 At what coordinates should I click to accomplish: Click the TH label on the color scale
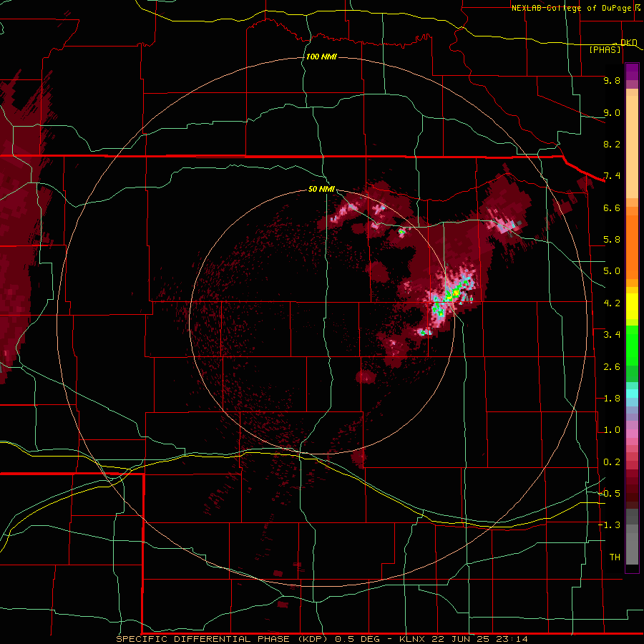pos(615,557)
